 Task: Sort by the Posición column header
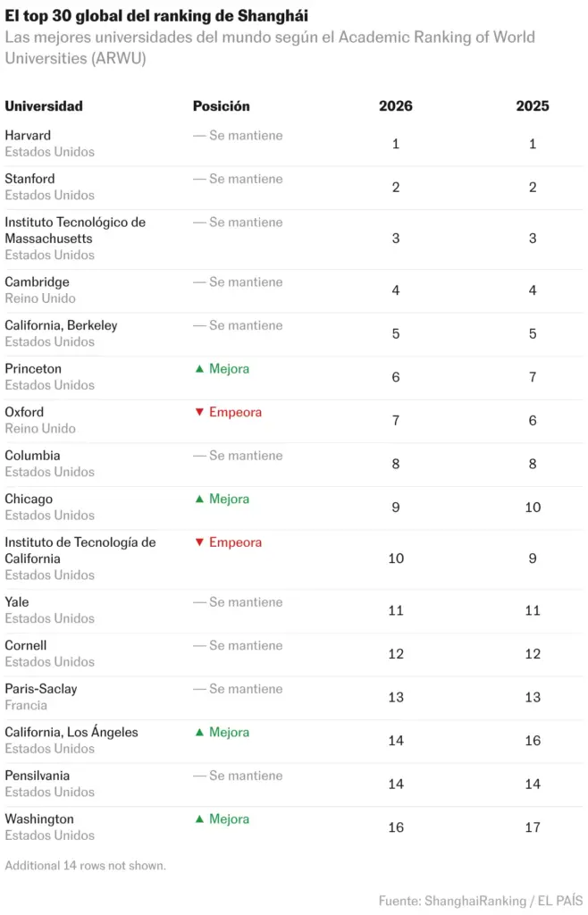[221, 106]
